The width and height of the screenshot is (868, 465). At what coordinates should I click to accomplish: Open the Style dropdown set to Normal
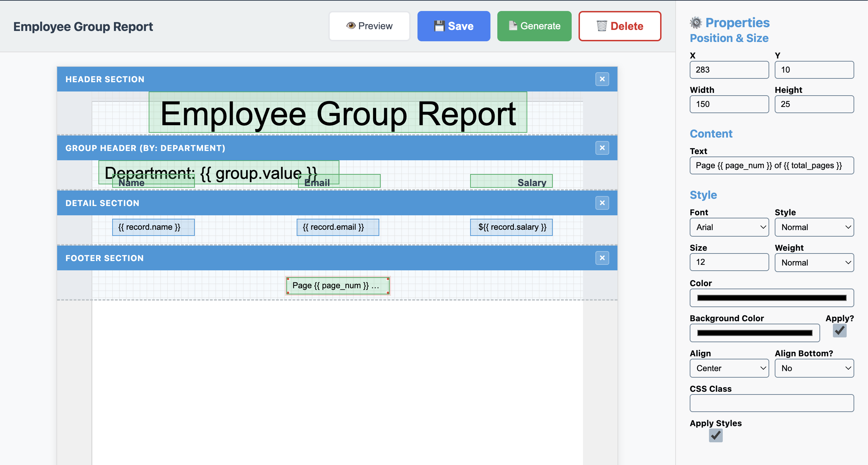(x=814, y=227)
